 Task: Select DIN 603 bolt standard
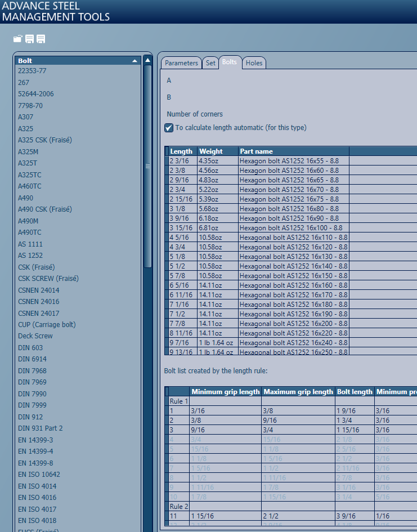pos(30,348)
